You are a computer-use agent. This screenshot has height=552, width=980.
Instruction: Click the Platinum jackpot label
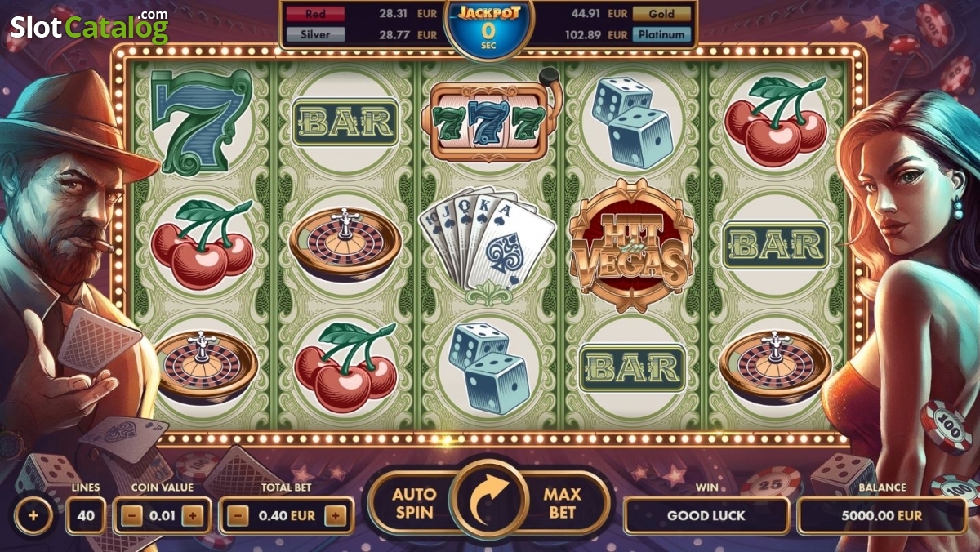661,35
